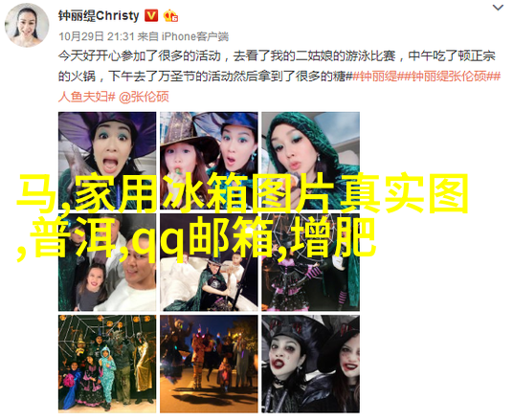Viewport: 513px width, 420px height.
Task: Open the post author's profile avatar
Action: click(x=27, y=26)
